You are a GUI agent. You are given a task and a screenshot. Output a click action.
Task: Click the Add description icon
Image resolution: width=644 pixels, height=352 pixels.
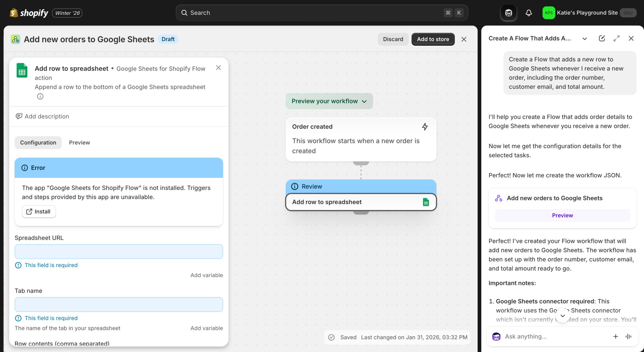pyautogui.click(x=20, y=116)
